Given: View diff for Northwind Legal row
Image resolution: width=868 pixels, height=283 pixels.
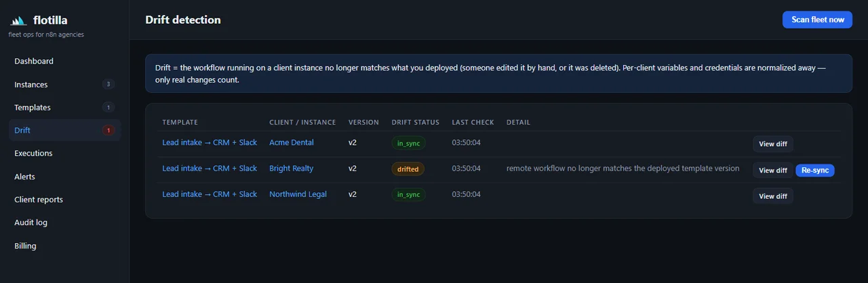Looking at the screenshot, I should [x=772, y=196].
